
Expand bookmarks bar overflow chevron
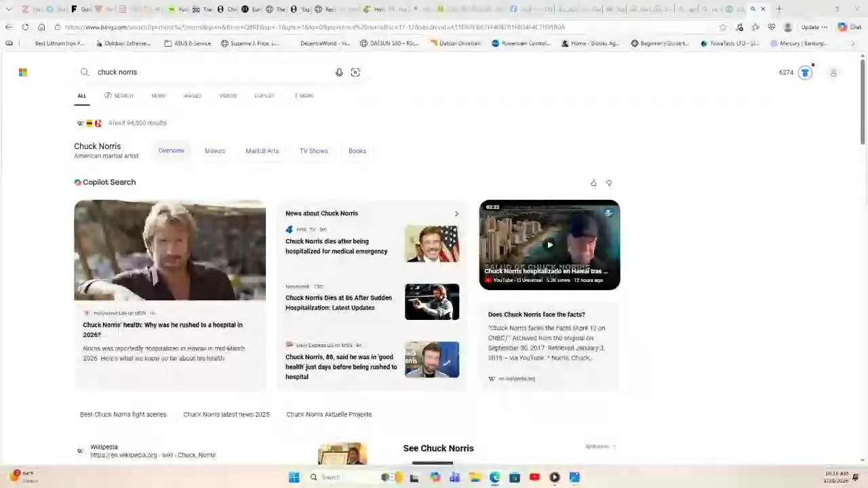[853, 43]
